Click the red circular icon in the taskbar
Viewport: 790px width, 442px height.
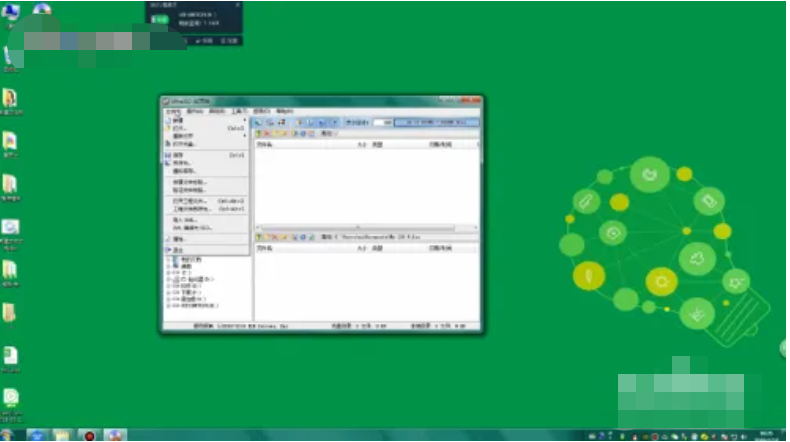click(x=89, y=436)
